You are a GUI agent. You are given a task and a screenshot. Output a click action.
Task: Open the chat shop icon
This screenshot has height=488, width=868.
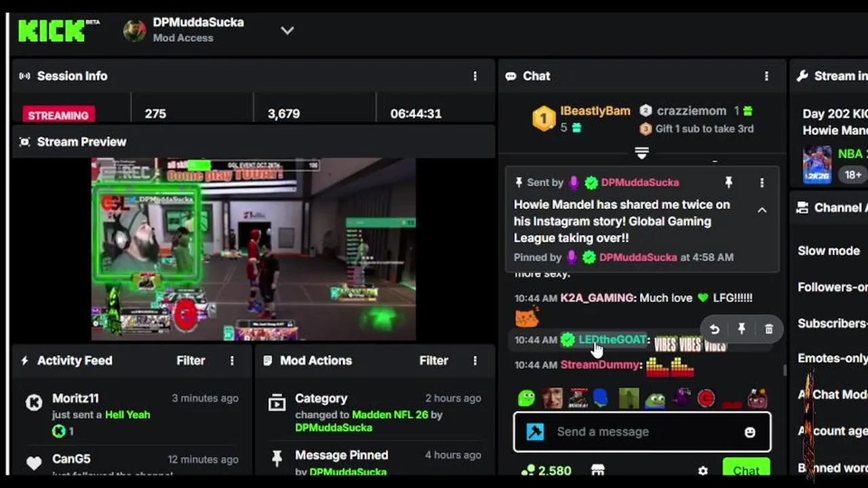tap(597, 470)
